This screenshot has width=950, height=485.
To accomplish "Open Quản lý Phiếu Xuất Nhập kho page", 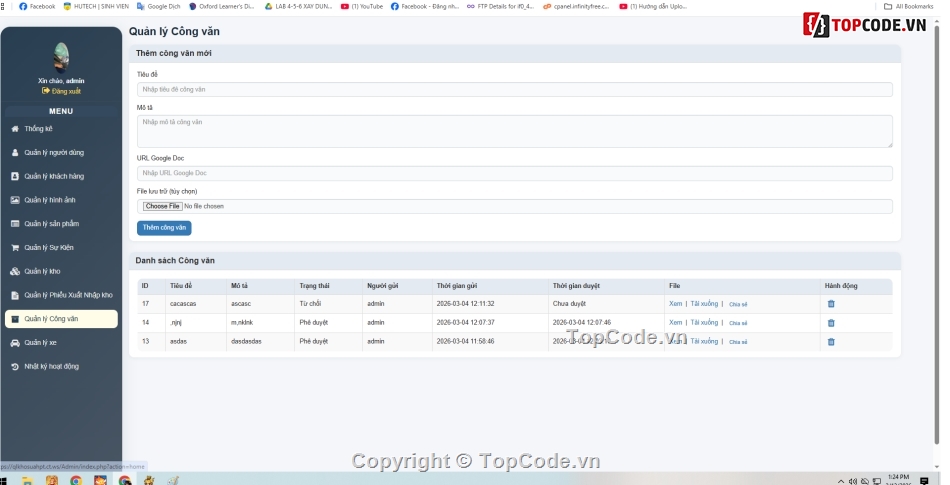I will pyautogui.click(x=68, y=295).
